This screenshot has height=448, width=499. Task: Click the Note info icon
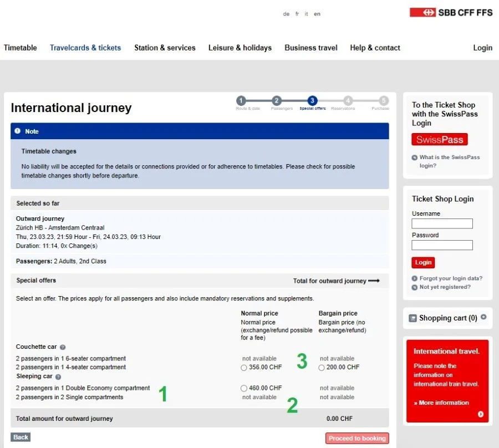click(x=18, y=131)
